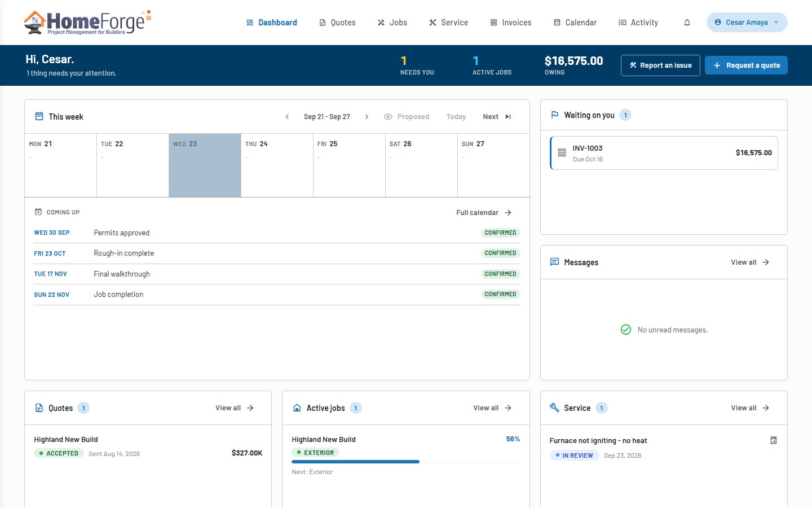Open invoice INV-1003 card
The image size is (812, 508).
[x=664, y=153]
